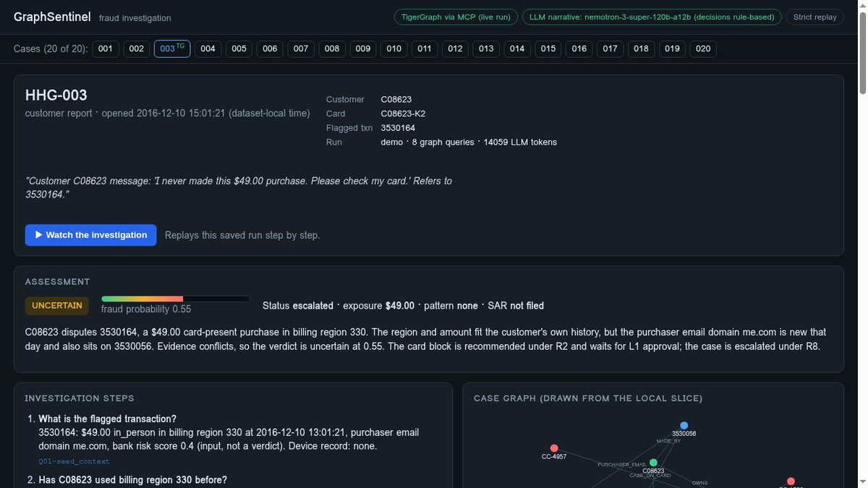Watch the investigation replay
The width and height of the screenshot is (868, 488).
tap(90, 235)
